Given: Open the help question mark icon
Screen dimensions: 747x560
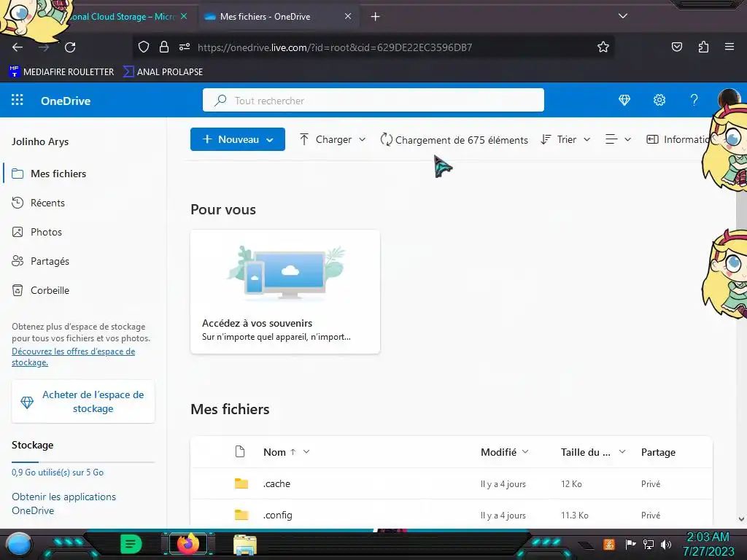Looking at the screenshot, I should coord(694,100).
